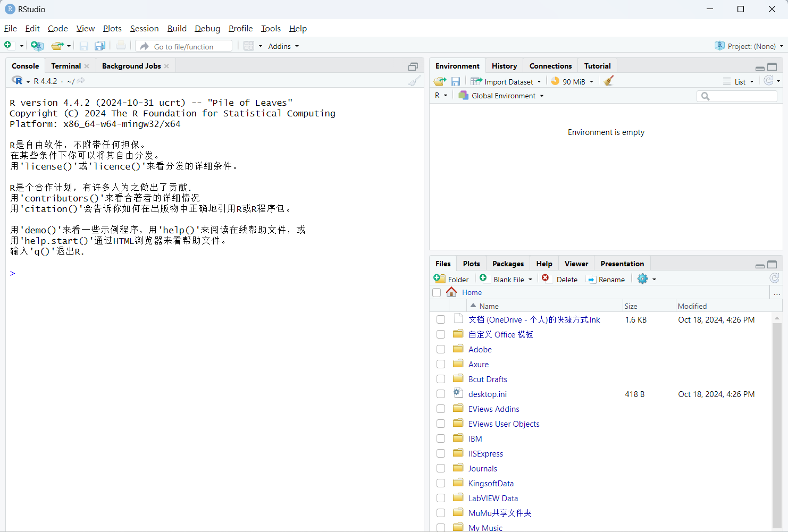The width and height of the screenshot is (788, 532).
Task: Expand the Open recent files dropdown arrow
Action: tap(69, 46)
